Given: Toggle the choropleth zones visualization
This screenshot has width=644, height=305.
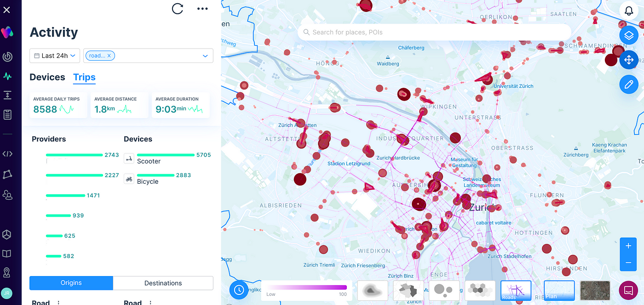Looking at the screenshot, I should pos(409,290).
